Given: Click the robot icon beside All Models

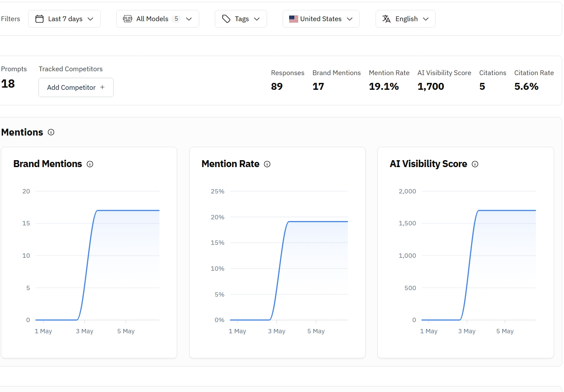Looking at the screenshot, I should coord(127,19).
